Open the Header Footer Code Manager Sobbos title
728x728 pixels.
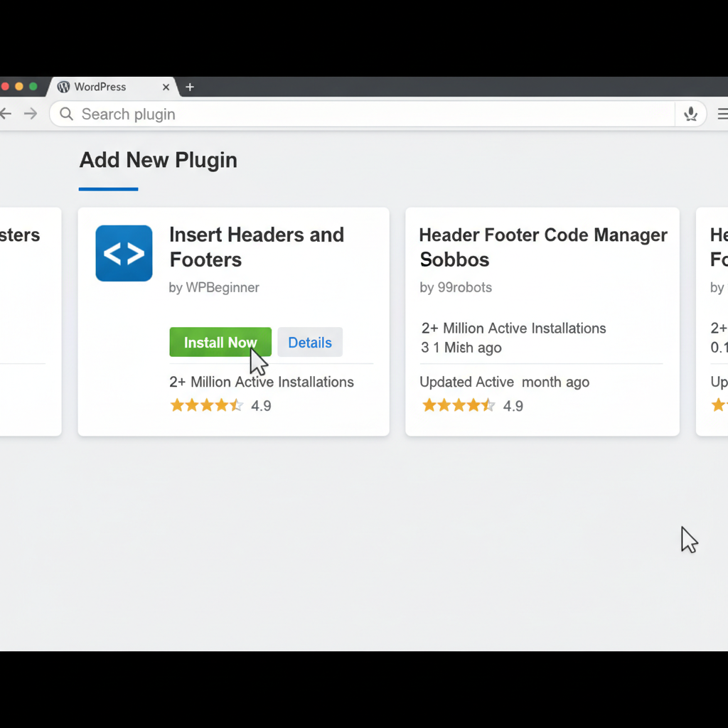[542, 247]
